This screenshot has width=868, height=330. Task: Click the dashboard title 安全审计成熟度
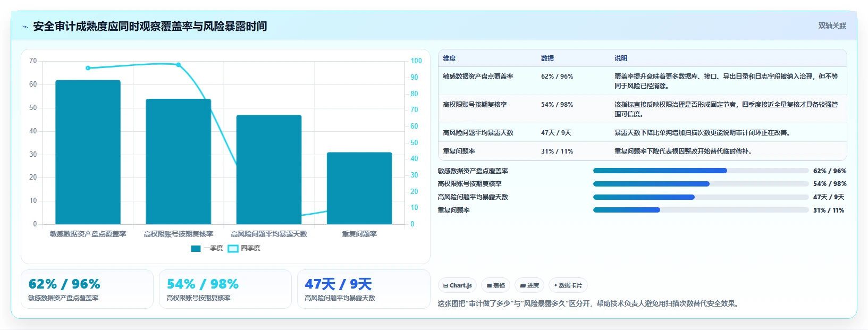[150, 27]
